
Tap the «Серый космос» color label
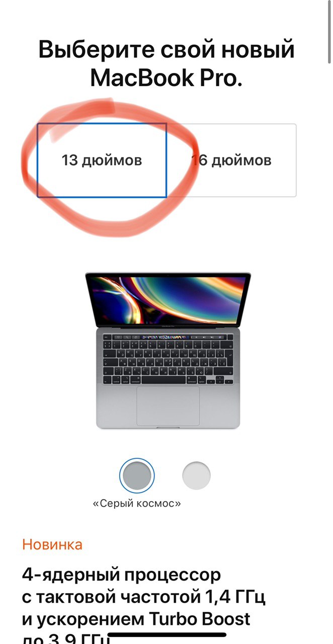[137, 504]
